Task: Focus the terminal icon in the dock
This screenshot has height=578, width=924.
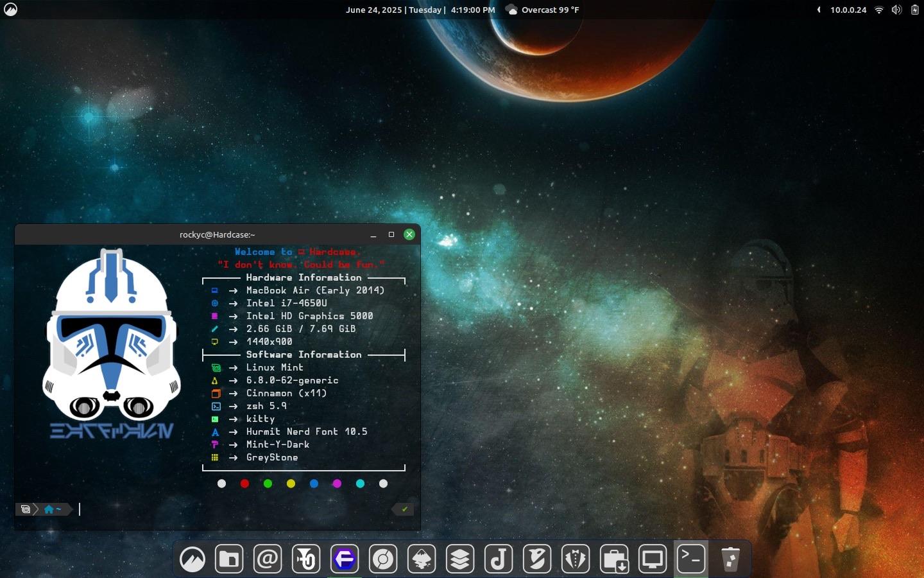Action: (x=691, y=558)
